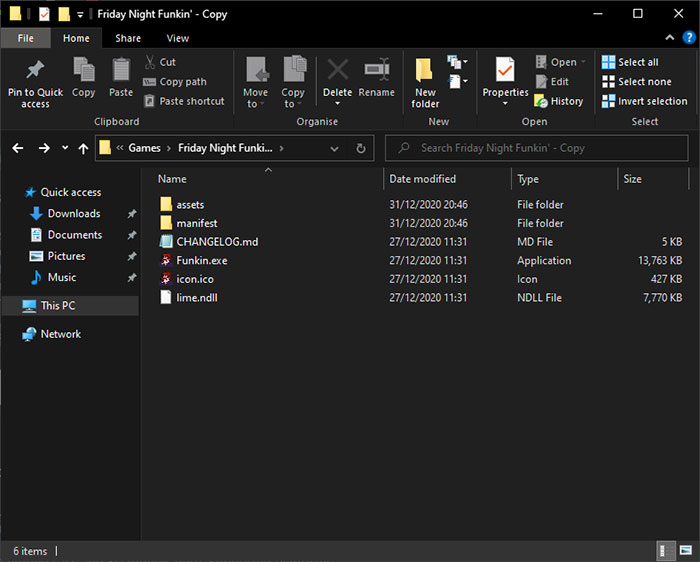Refresh the current folder view
The width and height of the screenshot is (700, 562).
361,148
